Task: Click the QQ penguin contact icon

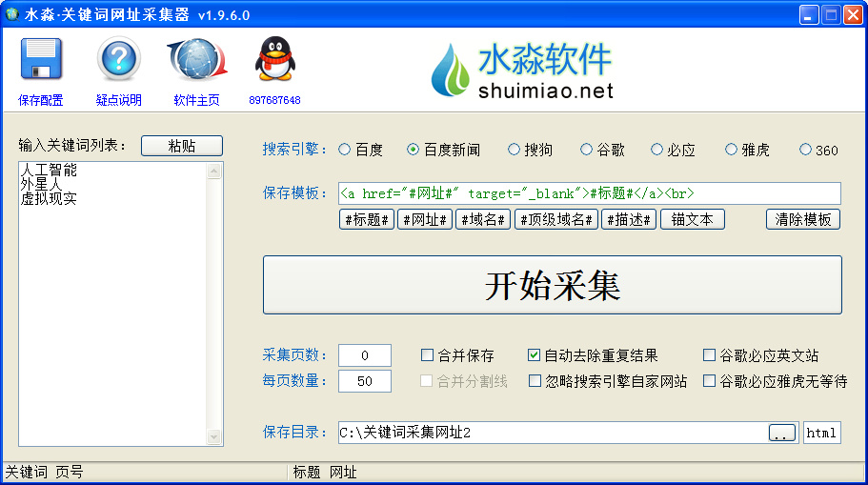Action: point(274,59)
